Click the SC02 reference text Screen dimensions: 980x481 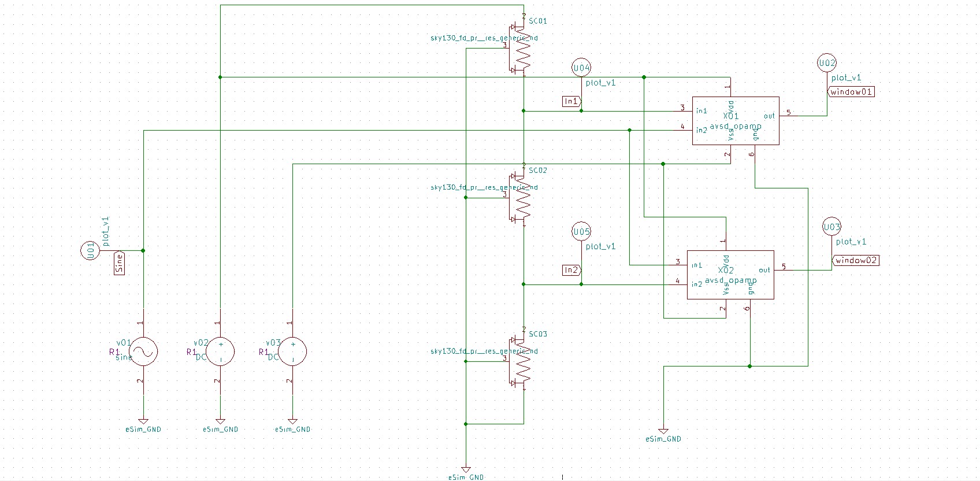(537, 171)
